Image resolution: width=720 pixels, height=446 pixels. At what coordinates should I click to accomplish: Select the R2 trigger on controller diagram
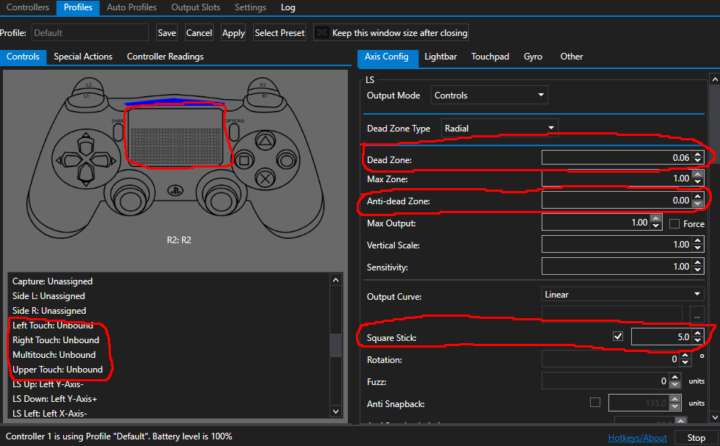tap(263, 85)
